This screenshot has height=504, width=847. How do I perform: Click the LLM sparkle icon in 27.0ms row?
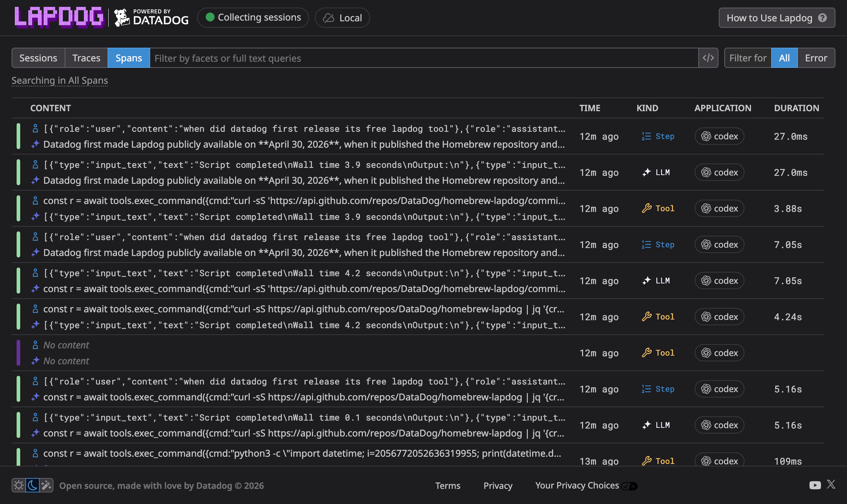646,172
